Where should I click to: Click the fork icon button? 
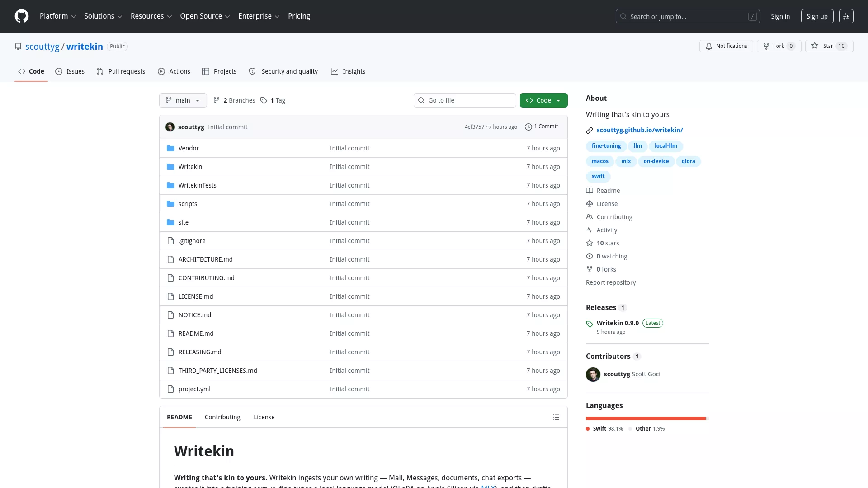click(766, 46)
